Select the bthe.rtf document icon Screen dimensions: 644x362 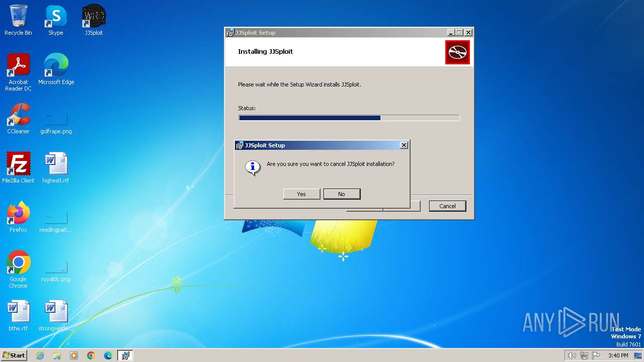[x=18, y=316]
